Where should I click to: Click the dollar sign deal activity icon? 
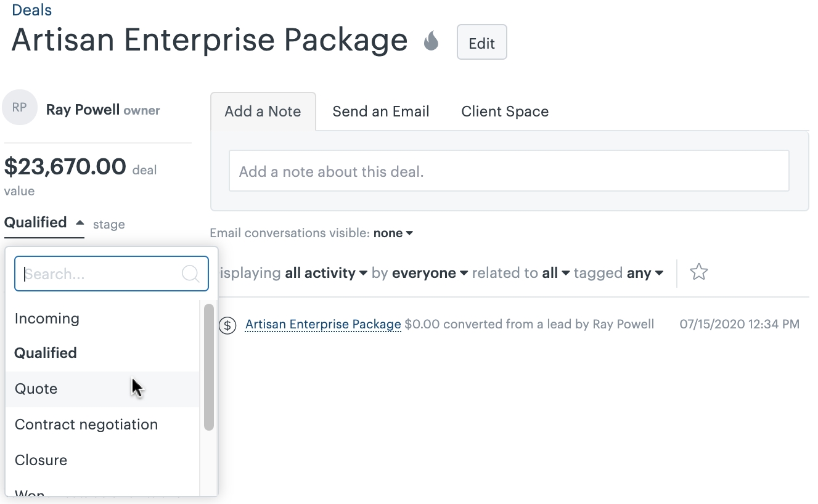227,325
